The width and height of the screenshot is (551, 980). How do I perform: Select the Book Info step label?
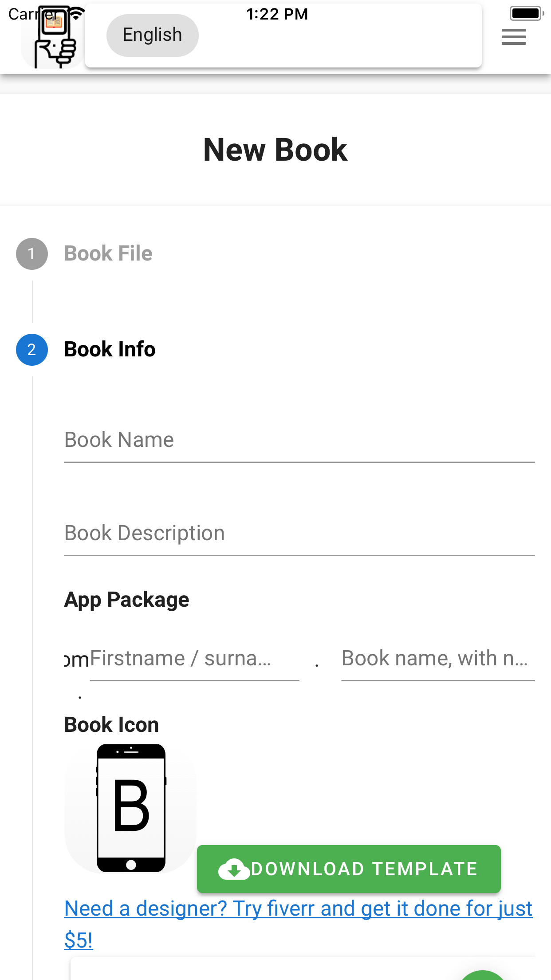point(110,349)
